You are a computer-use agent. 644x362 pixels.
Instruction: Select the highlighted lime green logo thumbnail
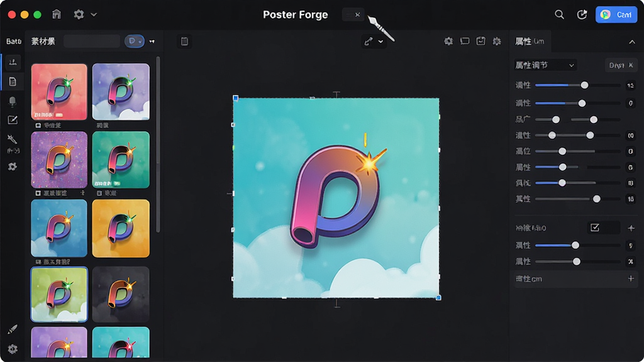point(59,294)
